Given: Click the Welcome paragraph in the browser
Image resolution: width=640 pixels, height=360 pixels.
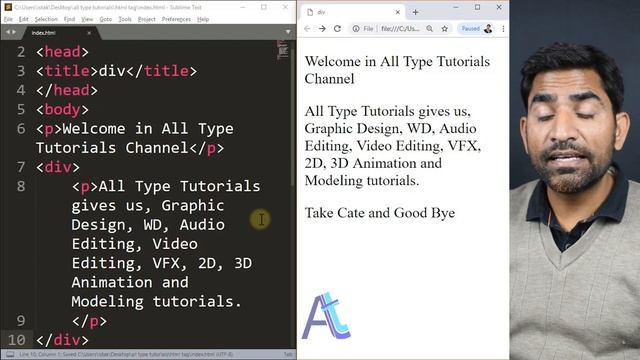Looking at the screenshot, I should [397, 70].
